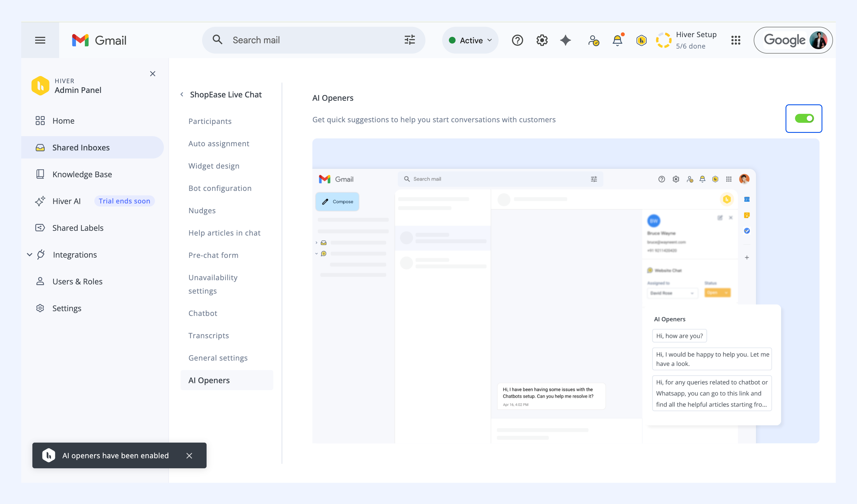This screenshot has width=857, height=504.
Task: Open the Participants settings tab
Action: tap(210, 121)
